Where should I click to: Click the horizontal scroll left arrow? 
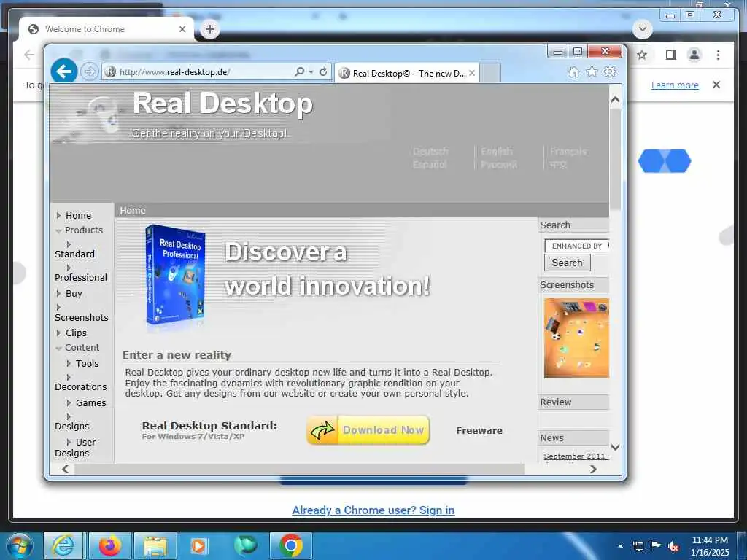65,469
